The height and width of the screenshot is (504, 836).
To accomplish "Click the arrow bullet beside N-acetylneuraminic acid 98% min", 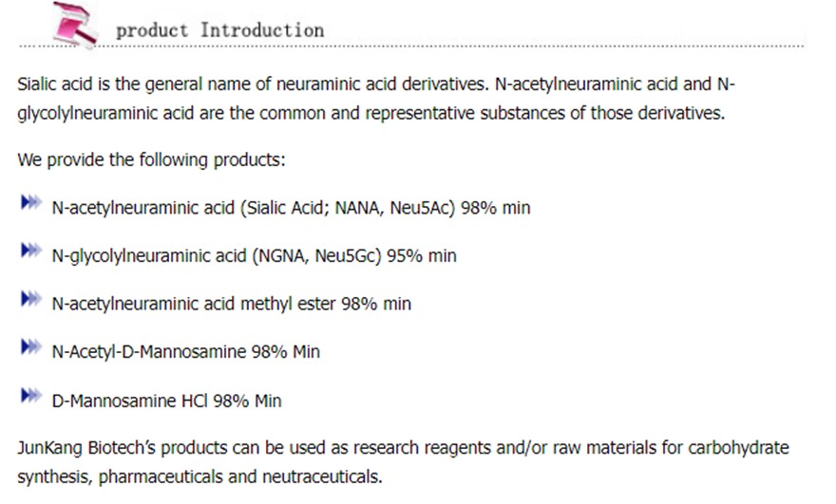I will pos(30,203).
